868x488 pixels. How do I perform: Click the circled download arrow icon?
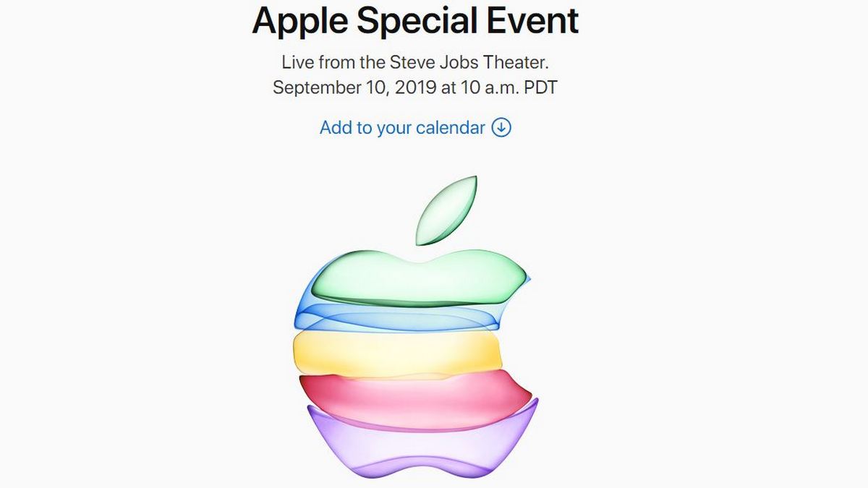tap(500, 127)
